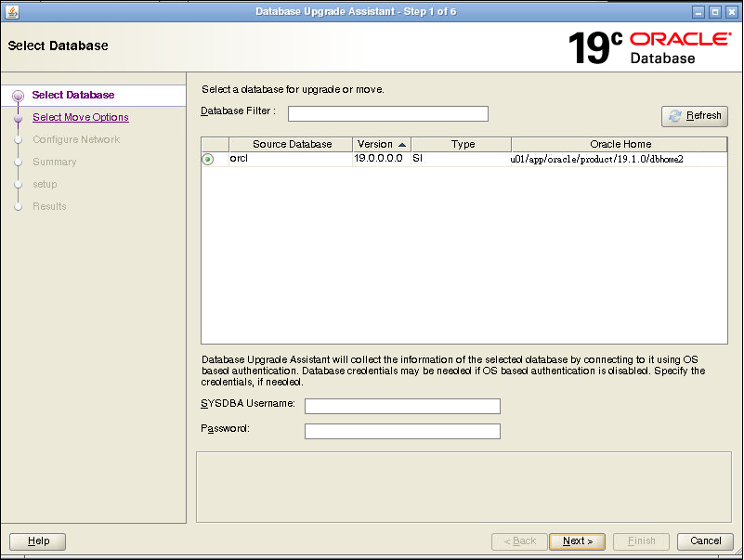Viewport: 744px width, 560px height.
Task: Click the Source Database column header
Action: 292,145
